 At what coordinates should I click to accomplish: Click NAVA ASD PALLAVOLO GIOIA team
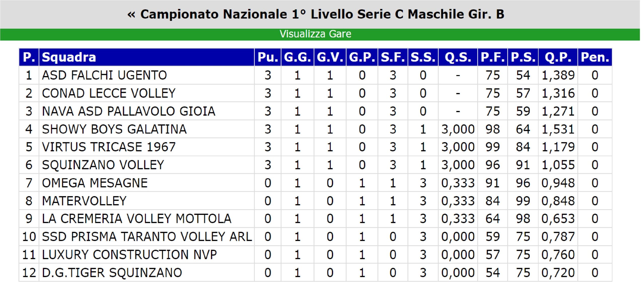pyautogui.click(x=129, y=111)
